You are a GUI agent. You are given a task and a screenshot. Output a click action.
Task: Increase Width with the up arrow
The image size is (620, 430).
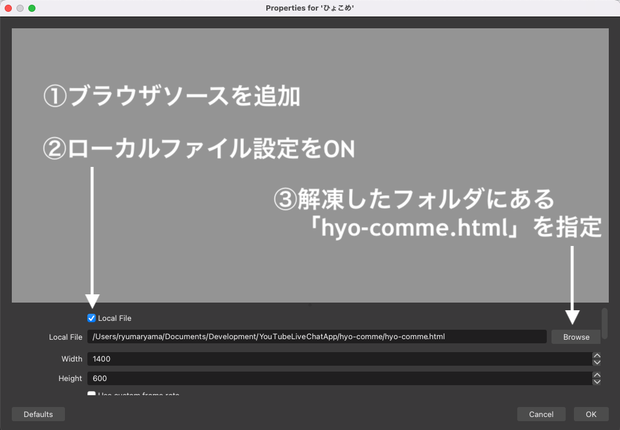[x=597, y=356]
